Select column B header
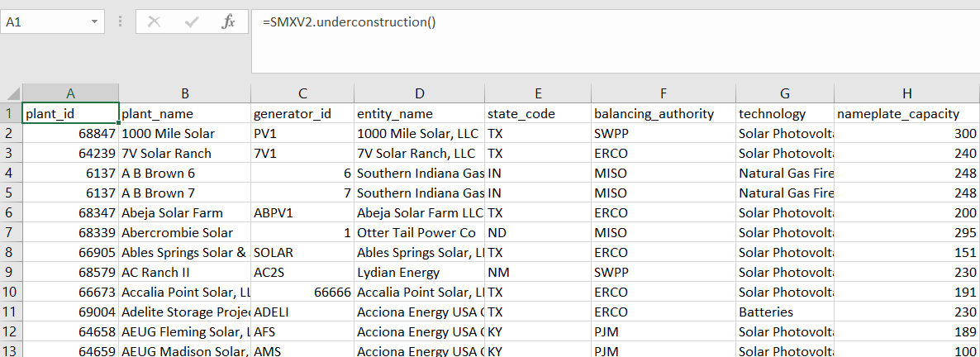 point(185,93)
